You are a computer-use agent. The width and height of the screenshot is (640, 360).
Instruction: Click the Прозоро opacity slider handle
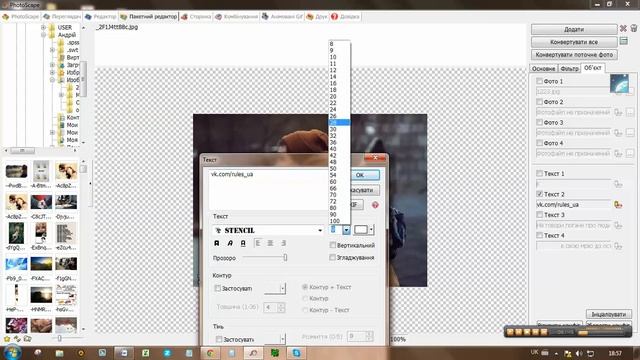(285, 258)
